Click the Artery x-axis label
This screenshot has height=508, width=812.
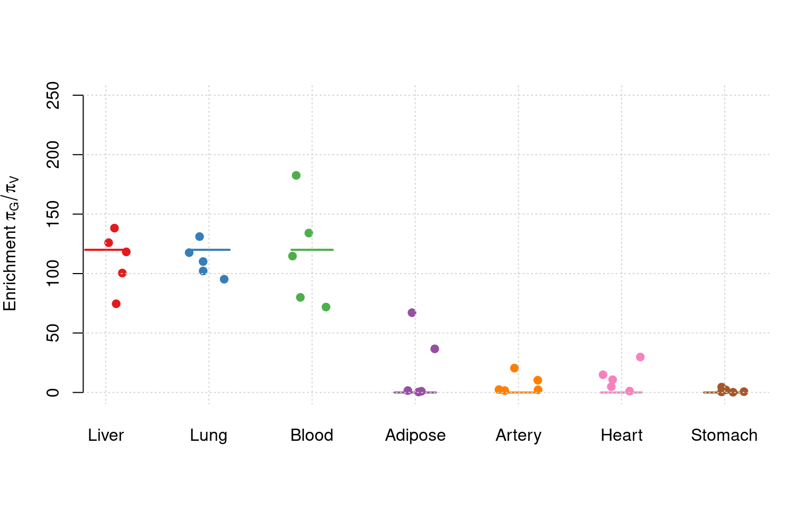pyautogui.click(x=518, y=436)
